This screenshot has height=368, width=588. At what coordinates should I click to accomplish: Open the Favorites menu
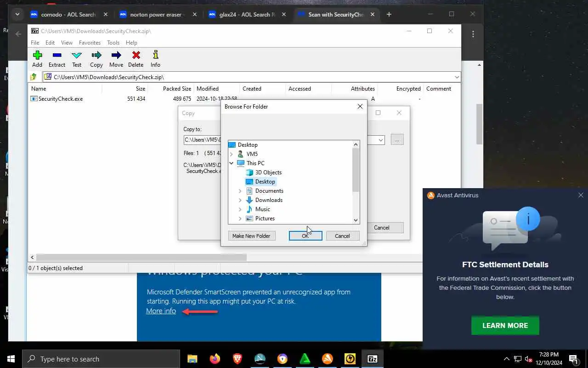tap(90, 43)
